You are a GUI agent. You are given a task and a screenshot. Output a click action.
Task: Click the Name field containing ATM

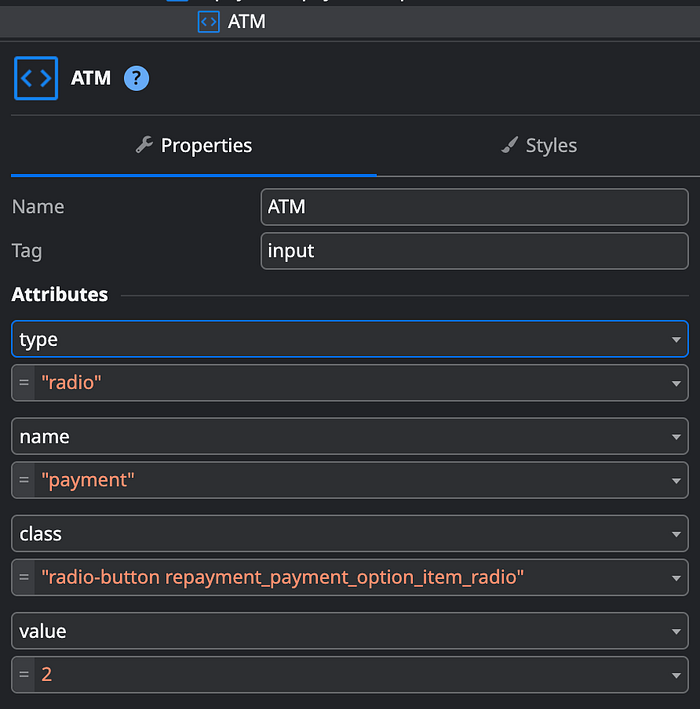point(474,207)
